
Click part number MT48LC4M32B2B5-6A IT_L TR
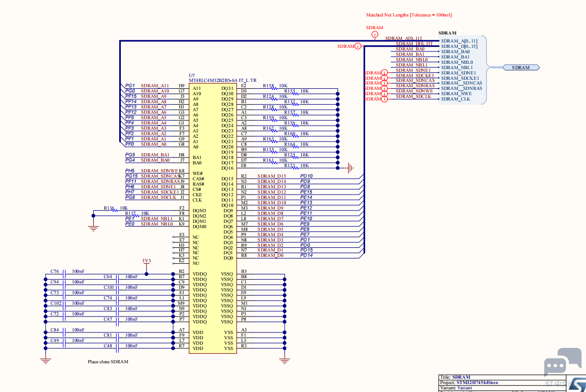click(x=222, y=80)
